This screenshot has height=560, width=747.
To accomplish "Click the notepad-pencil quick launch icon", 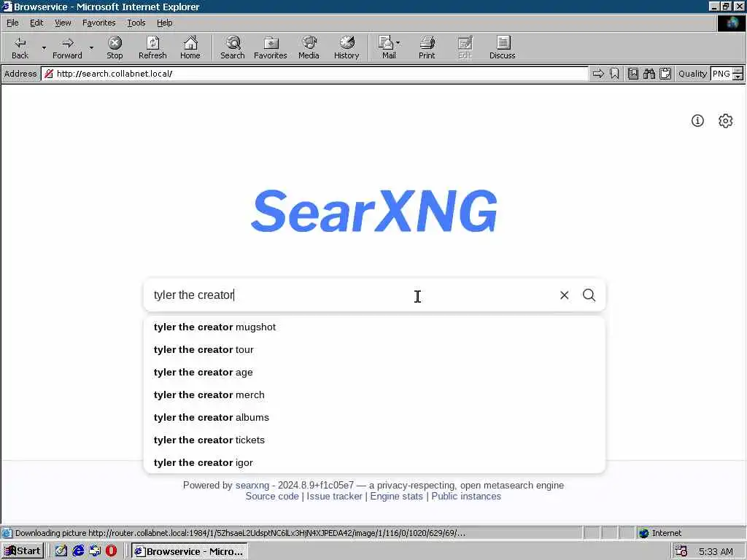I will (x=61, y=551).
